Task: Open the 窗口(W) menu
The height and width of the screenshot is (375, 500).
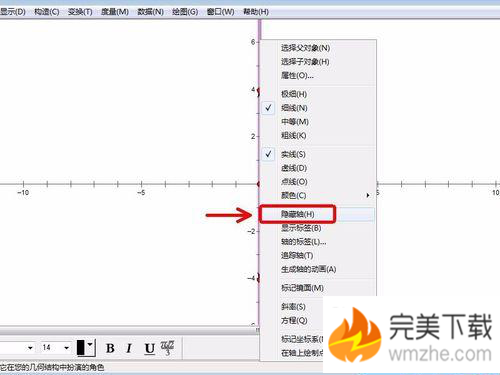Action: pyautogui.click(x=220, y=12)
